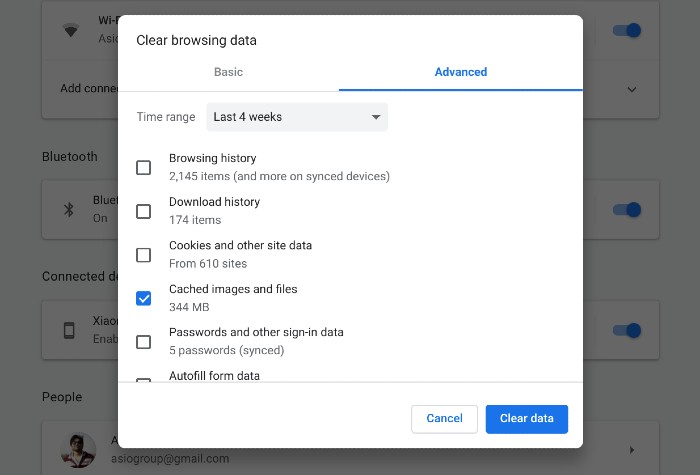
Task: Tick Cookies and other site data checkbox
Action: [x=143, y=255]
